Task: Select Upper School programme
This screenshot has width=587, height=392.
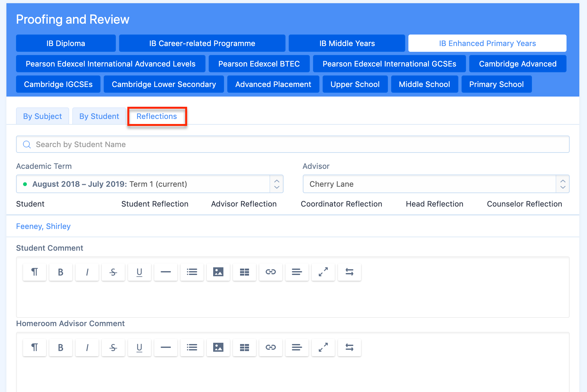Action: pos(355,84)
